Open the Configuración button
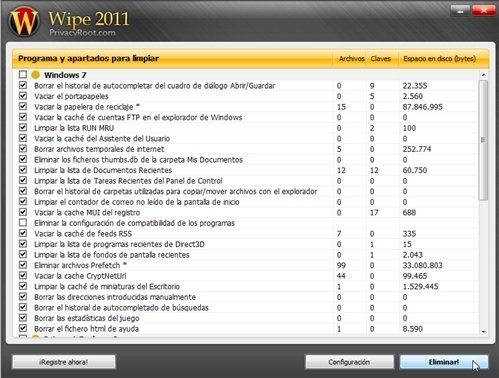Viewport: 499px width, 378px height. 349,362
